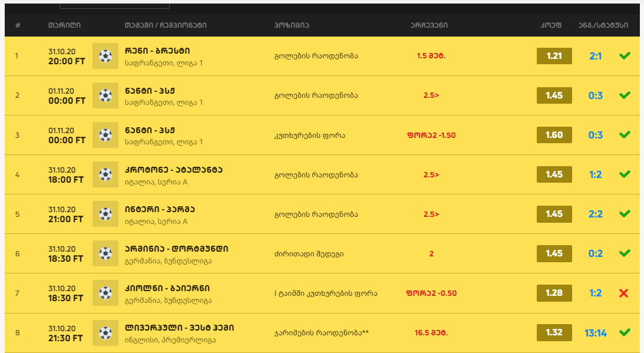The width and height of the screenshot is (644, 353).
Task: Click 1.45 odds for არმინია - დორტმუნდი
Action: pyautogui.click(x=554, y=253)
